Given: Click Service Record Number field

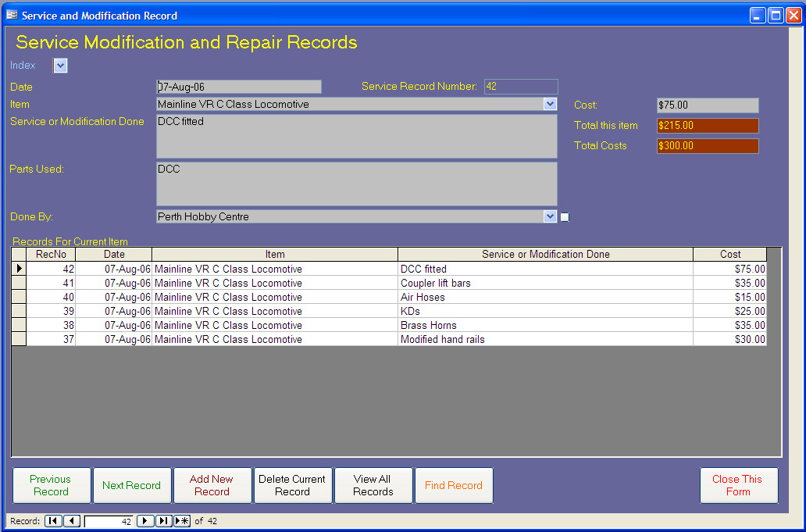Looking at the screenshot, I should point(521,87).
